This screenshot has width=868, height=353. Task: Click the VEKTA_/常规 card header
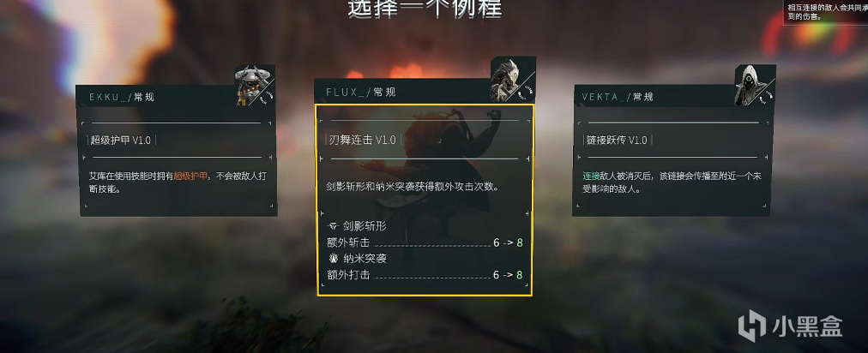click(x=654, y=97)
